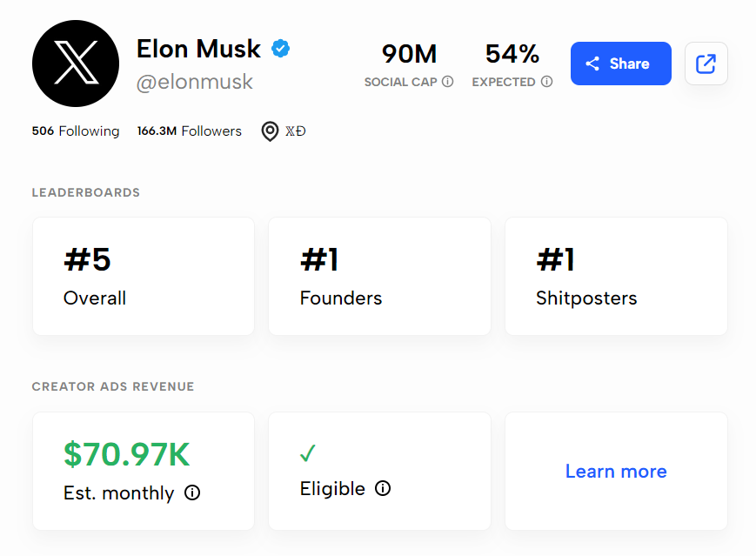Click the X logo profile avatar
This screenshot has width=756, height=556.
point(76,64)
